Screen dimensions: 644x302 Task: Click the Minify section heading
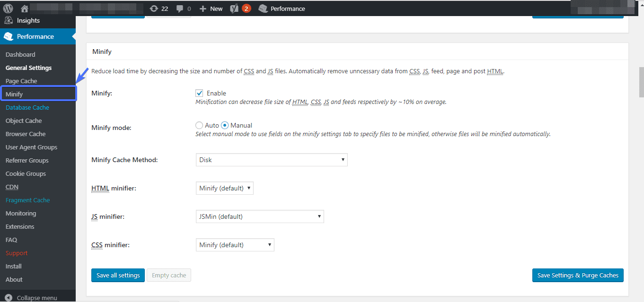(x=102, y=51)
